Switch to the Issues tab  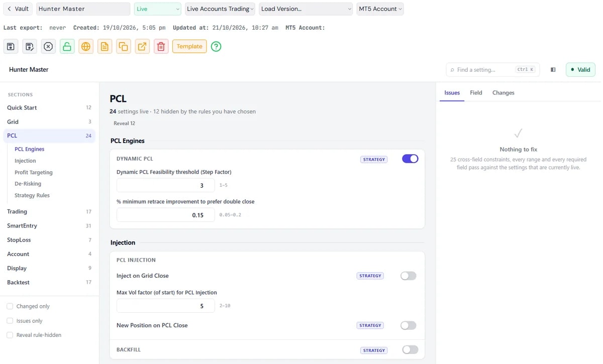pos(452,93)
